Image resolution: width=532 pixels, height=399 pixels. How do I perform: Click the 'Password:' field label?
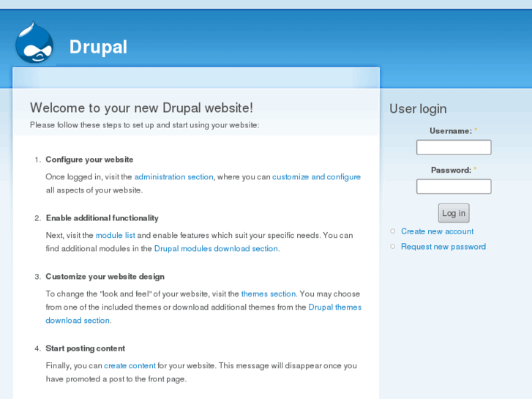[451, 170]
